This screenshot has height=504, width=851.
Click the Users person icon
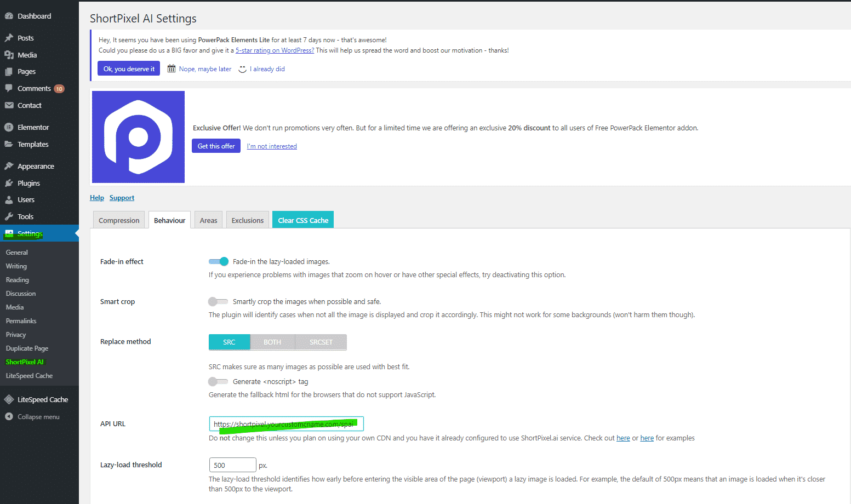[9, 199]
